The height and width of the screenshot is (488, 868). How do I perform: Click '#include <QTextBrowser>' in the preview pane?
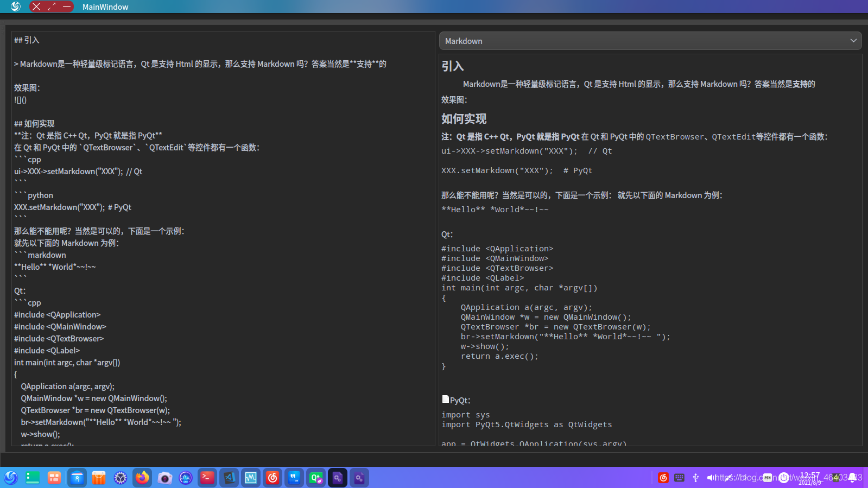497,268
